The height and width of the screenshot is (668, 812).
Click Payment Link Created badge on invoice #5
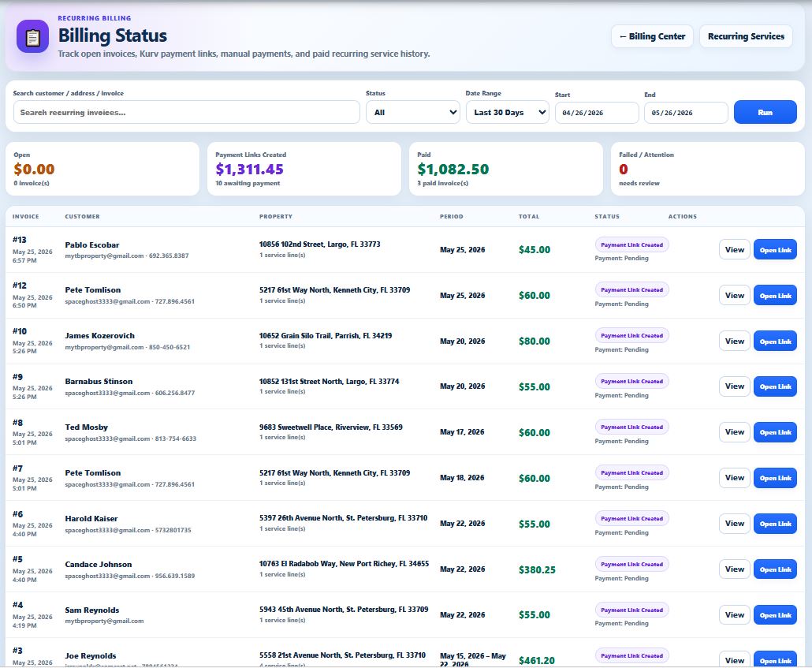click(x=631, y=565)
